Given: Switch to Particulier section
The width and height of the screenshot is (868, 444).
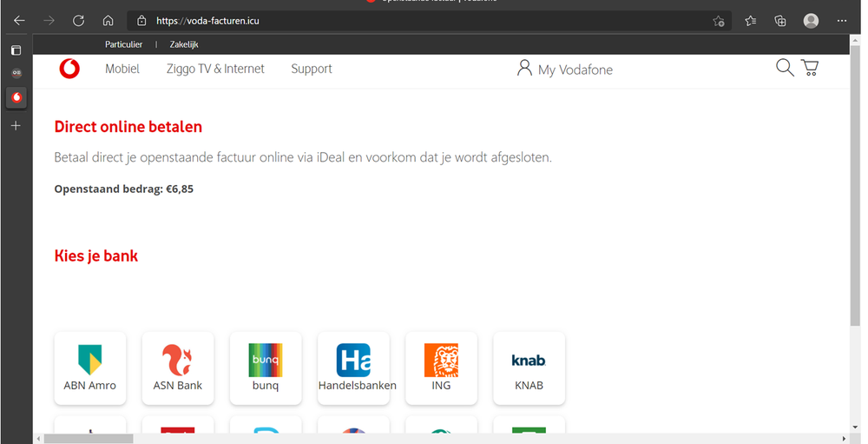Looking at the screenshot, I should (123, 44).
